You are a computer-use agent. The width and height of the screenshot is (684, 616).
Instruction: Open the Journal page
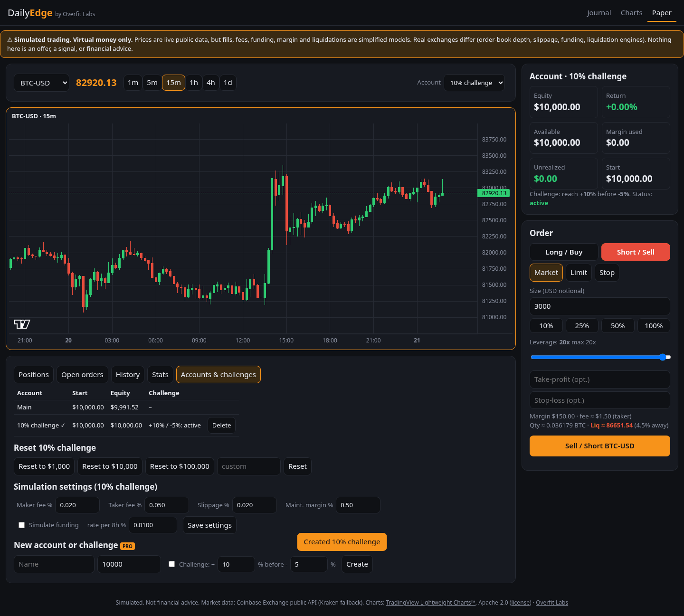599,13
